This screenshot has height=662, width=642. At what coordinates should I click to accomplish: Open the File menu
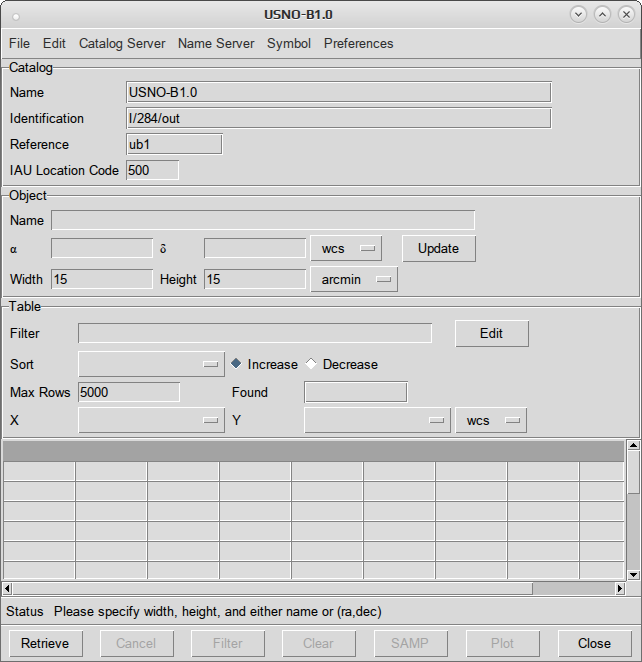(x=19, y=43)
